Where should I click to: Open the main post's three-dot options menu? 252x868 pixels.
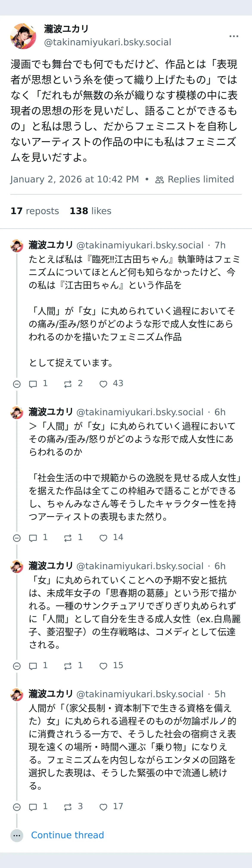click(x=233, y=36)
